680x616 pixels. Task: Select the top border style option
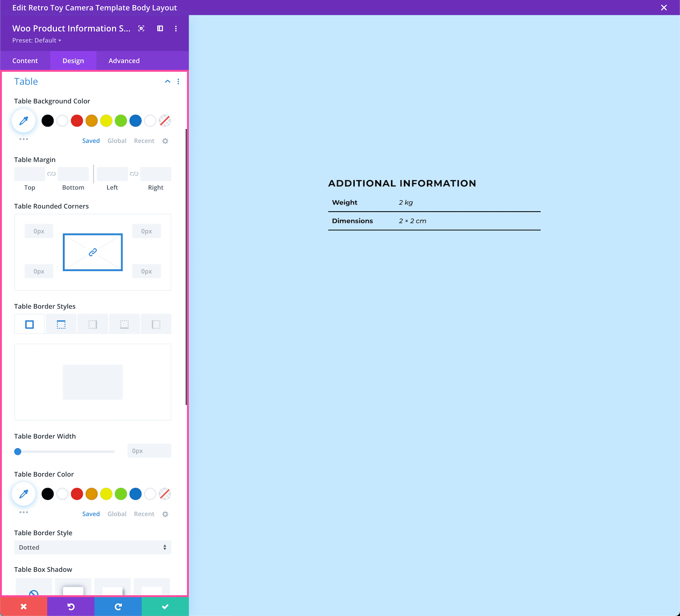[61, 324]
